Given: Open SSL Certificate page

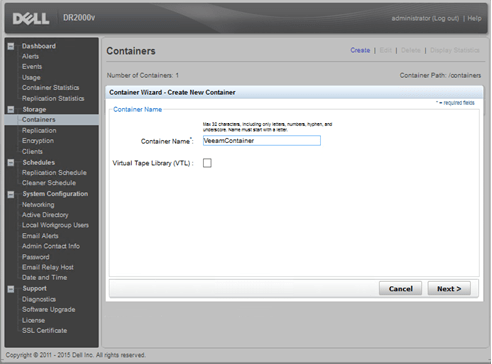Looking at the screenshot, I should pos(44,331).
